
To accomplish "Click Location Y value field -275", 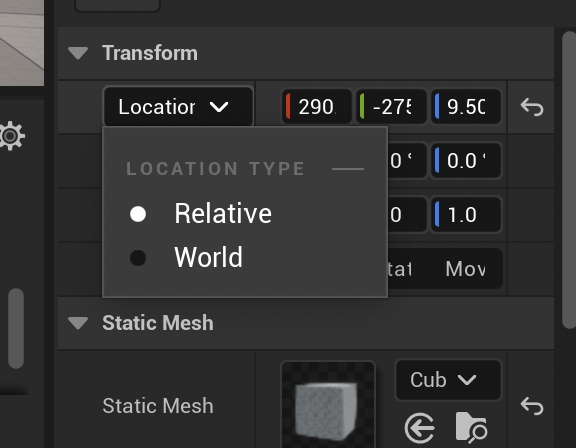I will (x=391, y=107).
